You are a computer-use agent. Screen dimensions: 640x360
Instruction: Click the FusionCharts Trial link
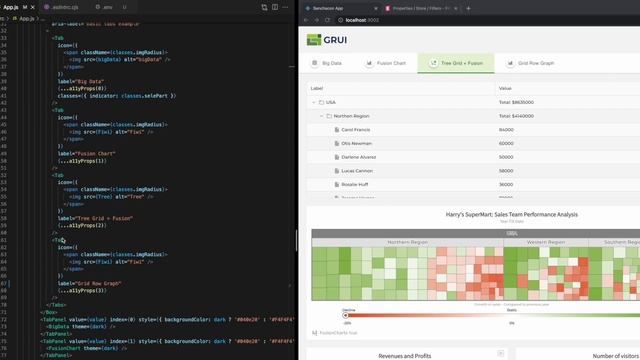[338, 333]
